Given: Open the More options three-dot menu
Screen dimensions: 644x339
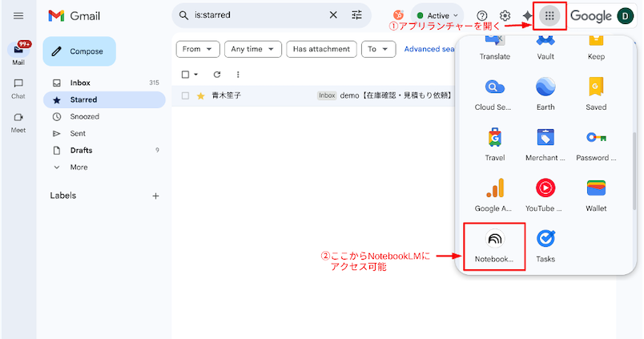Looking at the screenshot, I should click(238, 75).
